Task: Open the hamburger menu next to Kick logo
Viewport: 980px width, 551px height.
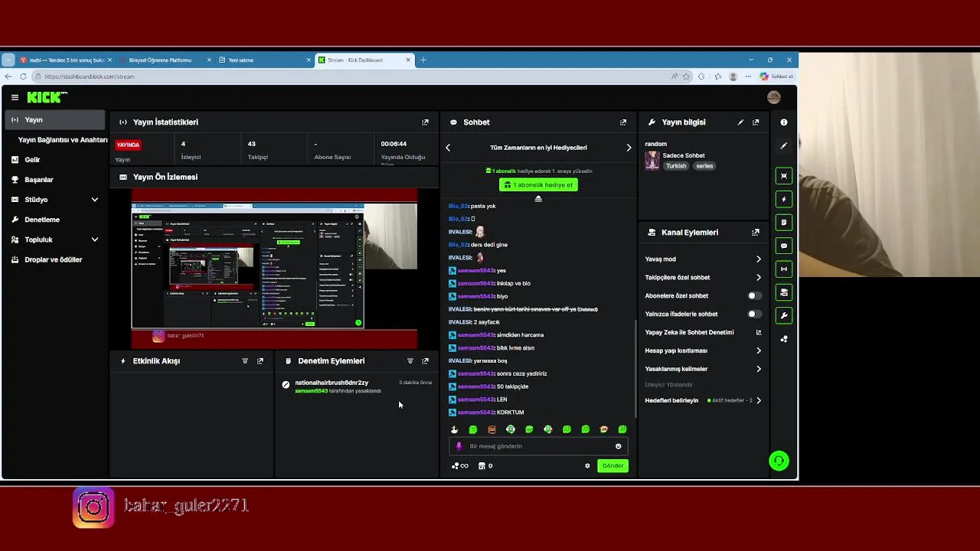Action: coord(15,97)
